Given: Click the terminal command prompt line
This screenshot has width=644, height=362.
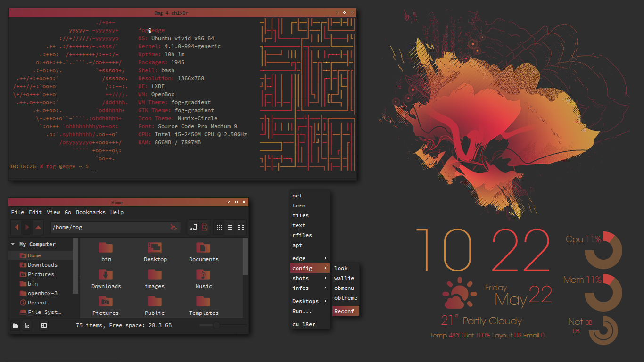Looking at the screenshot, I should tap(52, 167).
